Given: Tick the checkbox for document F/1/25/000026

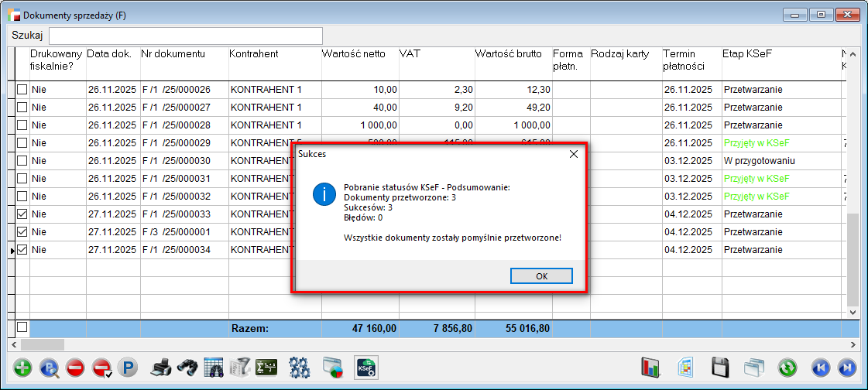Looking at the screenshot, I should [22, 90].
